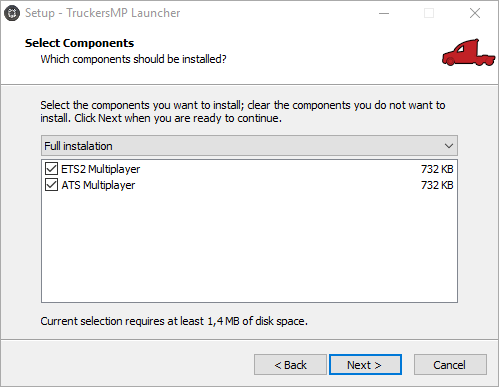Click the disk space requirement text
Viewport: 499px width, 387px height.
[x=174, y=321]
